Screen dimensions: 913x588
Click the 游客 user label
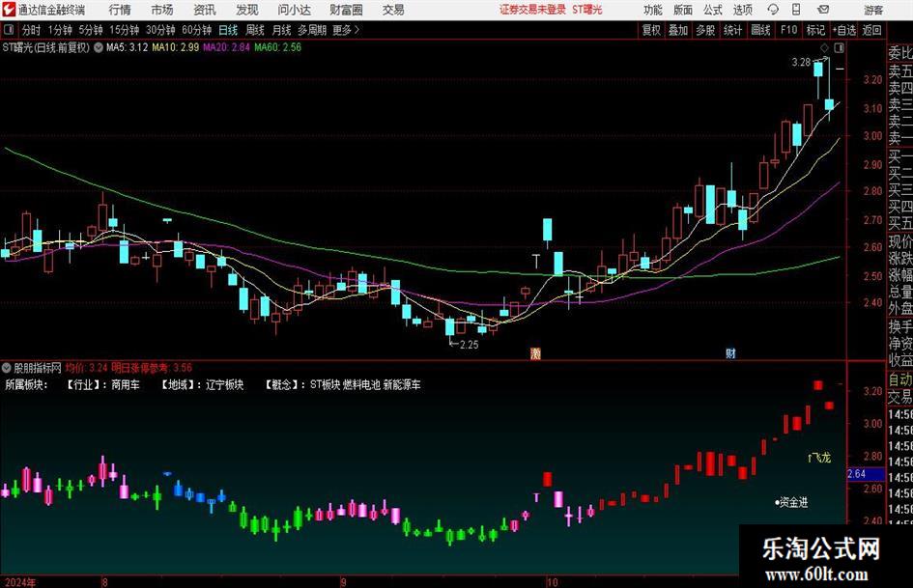[873, 10]
